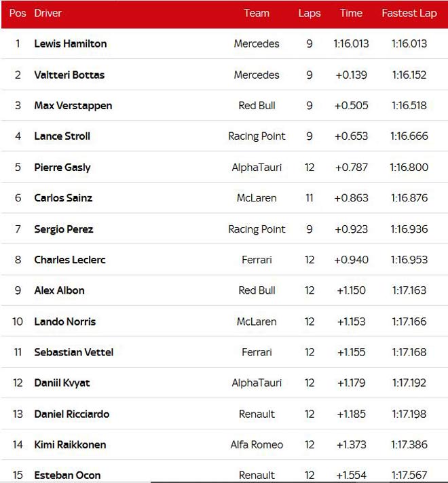
Task: Select the Time column header
Action: [351, 14]
